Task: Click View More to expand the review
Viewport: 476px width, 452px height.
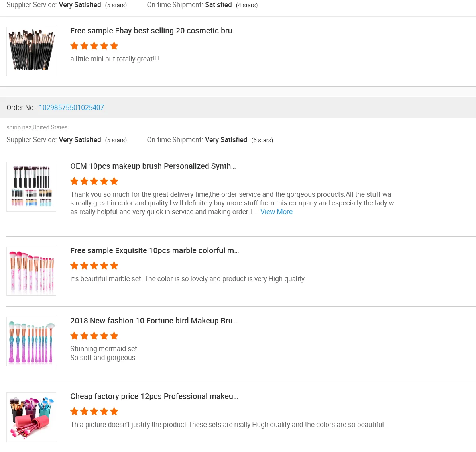Action: [276, 212]
